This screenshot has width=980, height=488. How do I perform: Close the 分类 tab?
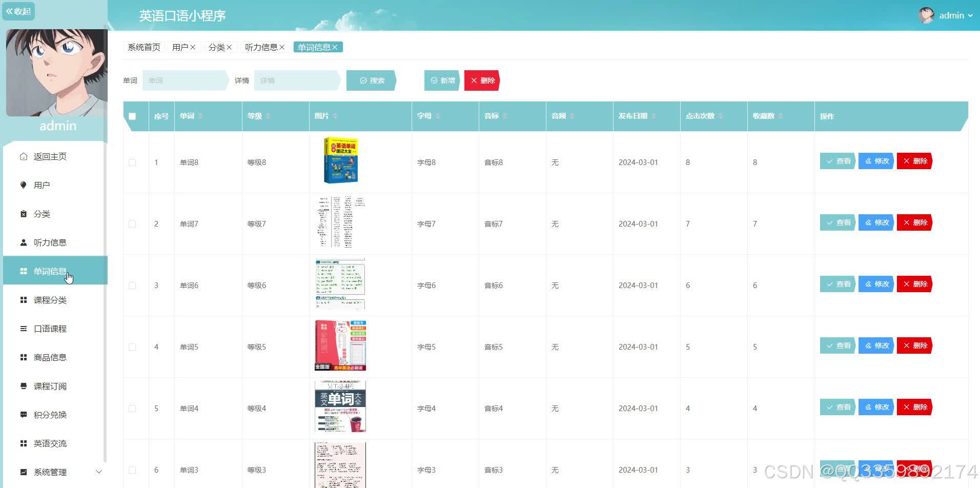(x=229, y=47)
